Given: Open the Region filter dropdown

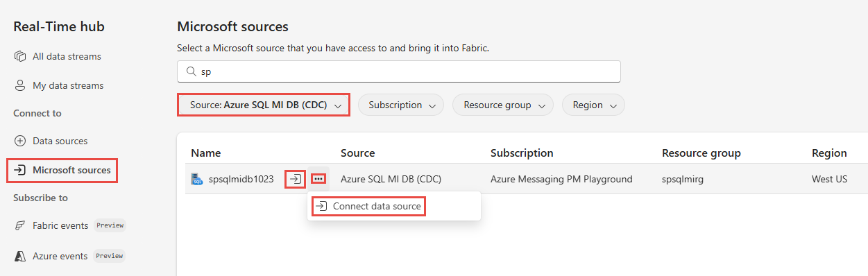Looking at the screenshot, I should (x=593, y=105).
